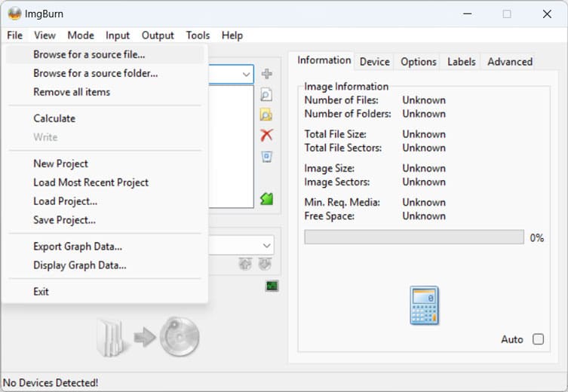
Task: Open the Advanced tab
Action: 509,62
